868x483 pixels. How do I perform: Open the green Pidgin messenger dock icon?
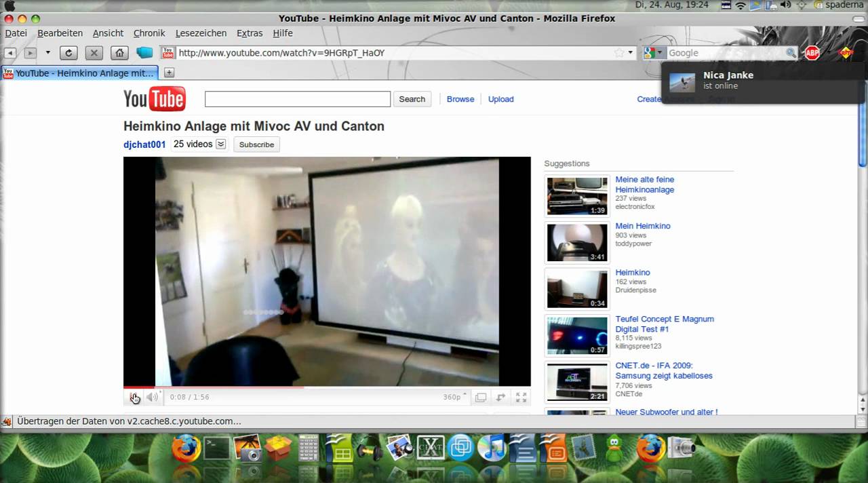[x=615, y=448]
